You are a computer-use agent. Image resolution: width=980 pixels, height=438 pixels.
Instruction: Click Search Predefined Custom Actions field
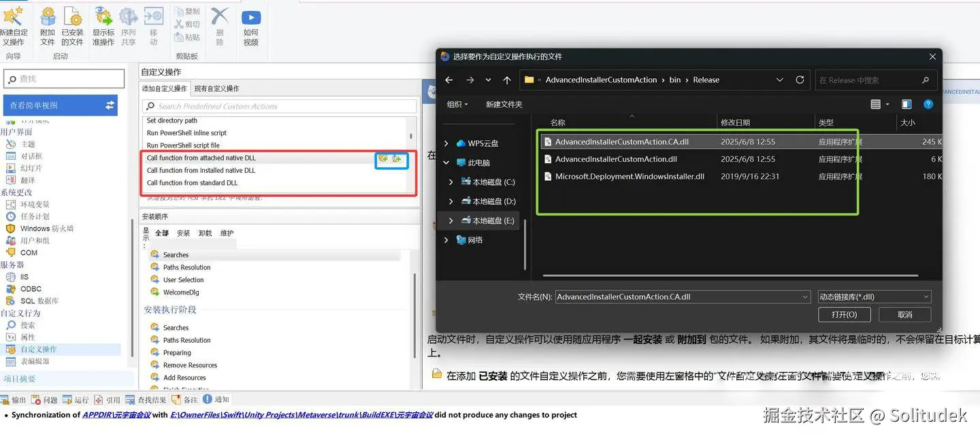pyautogui.click(x=279, y=106)
